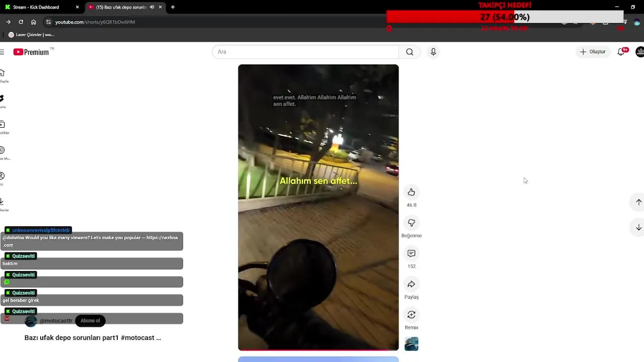Open a new browser tab

pyautogui.click(x=173, y=7)
